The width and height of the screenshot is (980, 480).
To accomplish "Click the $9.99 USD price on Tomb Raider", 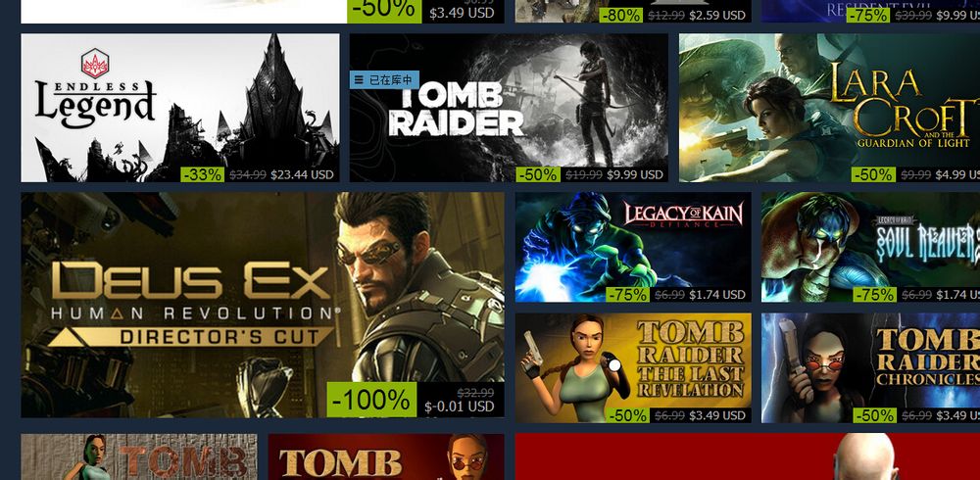I will [x=635, y=174].
